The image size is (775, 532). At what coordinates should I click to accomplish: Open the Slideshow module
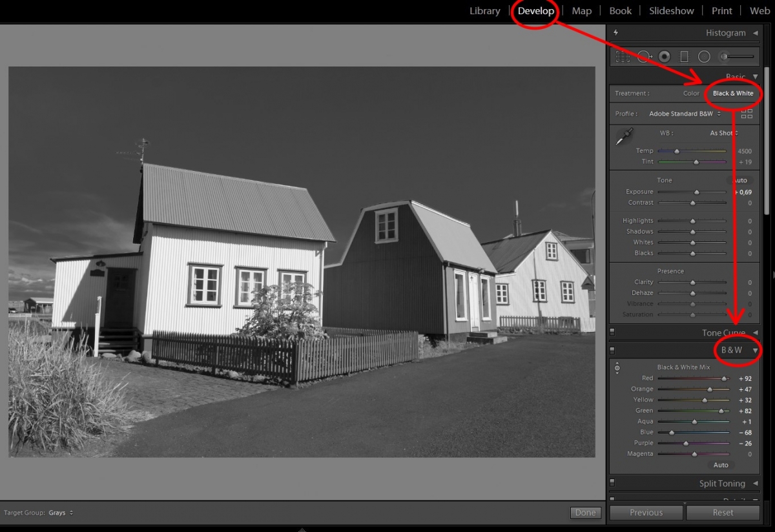[671, 11]
